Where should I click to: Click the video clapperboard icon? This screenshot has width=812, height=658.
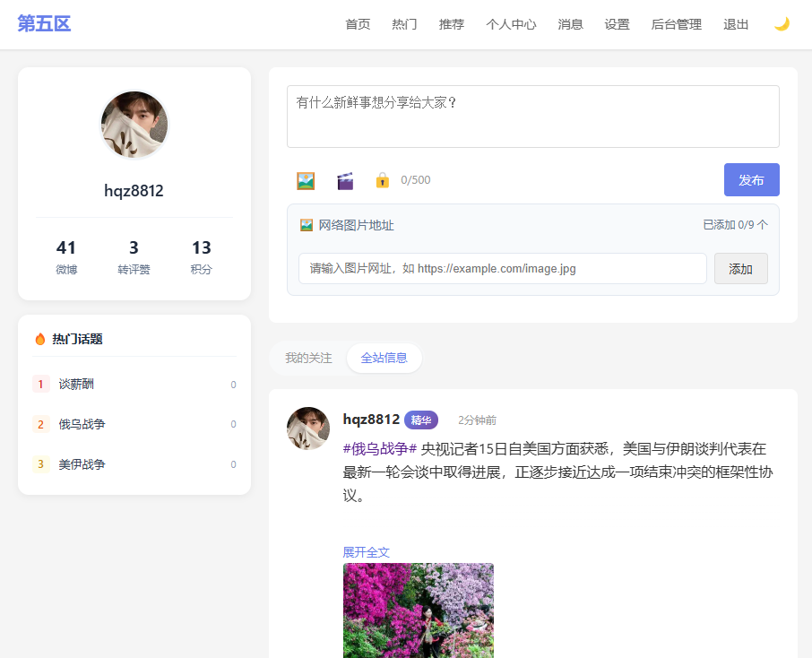(x=345, y=180)
